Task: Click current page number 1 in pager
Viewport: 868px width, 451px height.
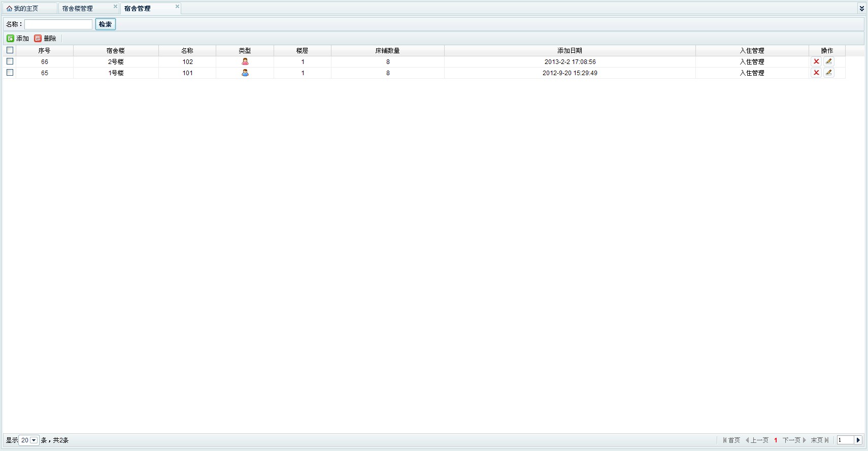Action: pyautogui.click(x=776, y=440)
